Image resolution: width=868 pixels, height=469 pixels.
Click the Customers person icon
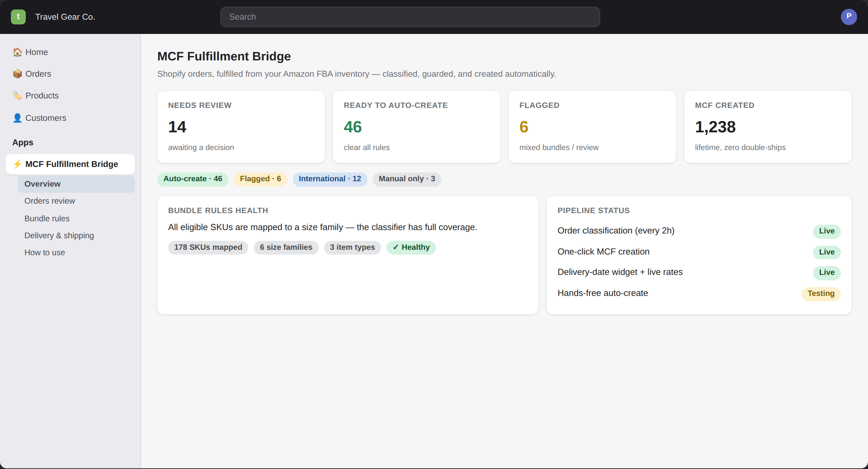(x=17, y=118)
